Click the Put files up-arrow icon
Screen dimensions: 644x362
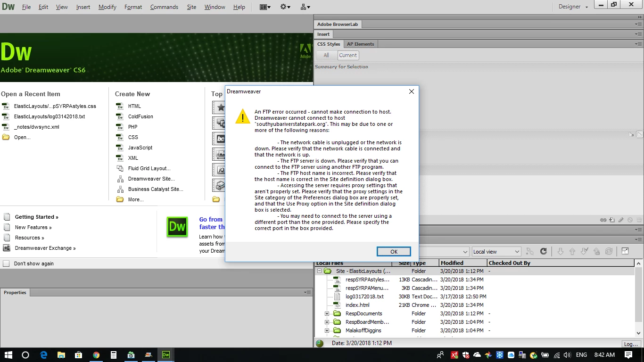click(x=572, y=252)
